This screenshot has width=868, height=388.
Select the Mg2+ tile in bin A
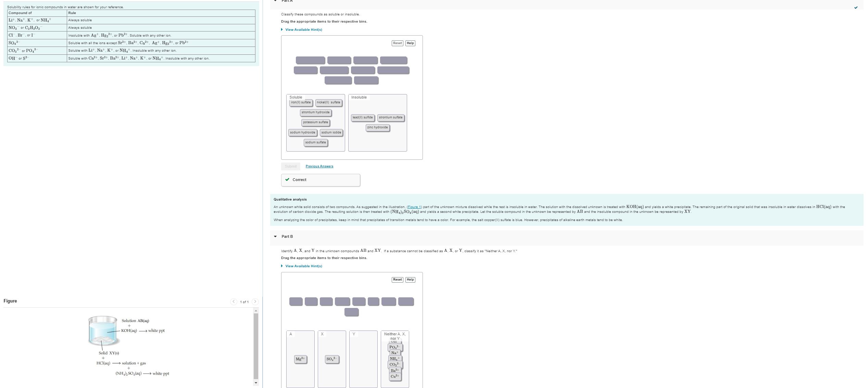(300, 359)
